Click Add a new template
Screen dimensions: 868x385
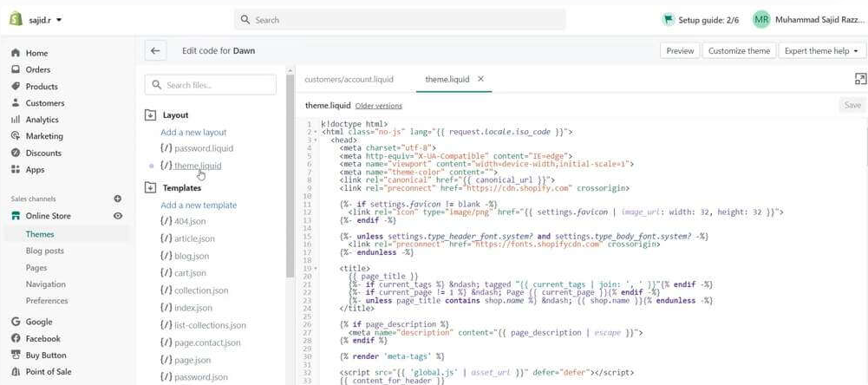pyautogui.click(x=199, y=205)
